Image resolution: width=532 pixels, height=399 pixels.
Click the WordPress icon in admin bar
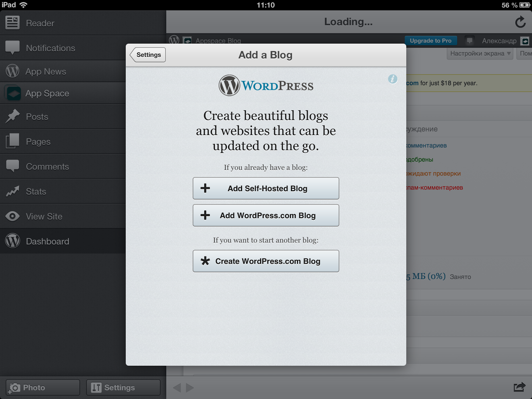pyautogui.click(x=174, y=40)
